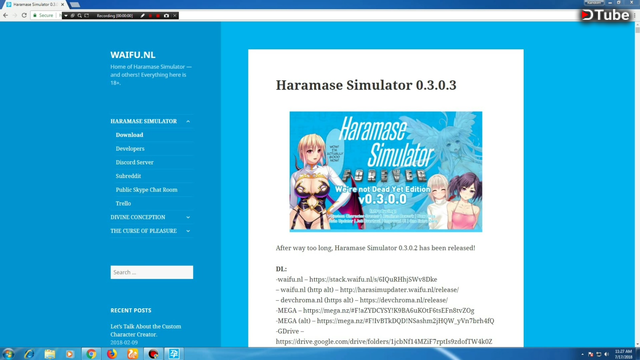This screenshot has width=640, height=360.
Task: Open the HARAMASE SIMULATOR menu link
Action: pos(144,121)
